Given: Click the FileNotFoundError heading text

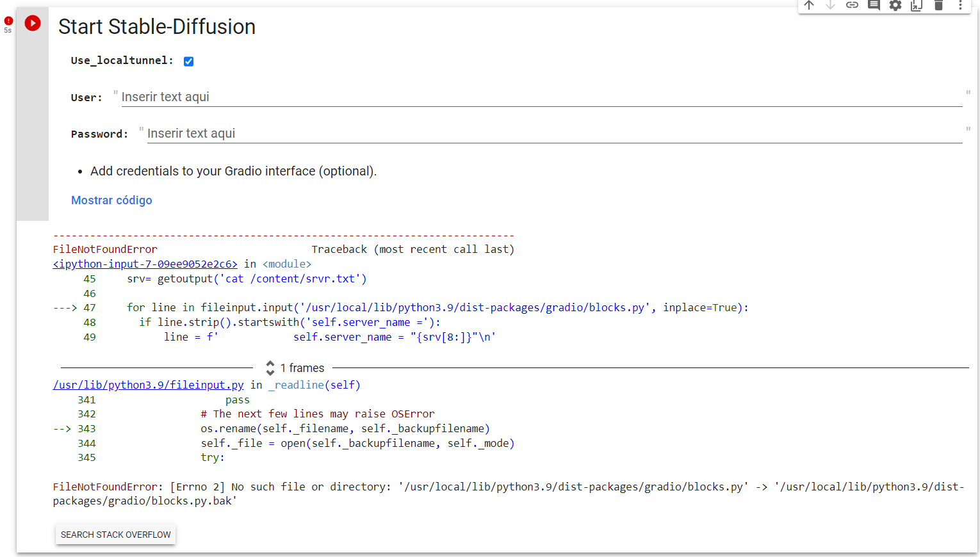Looking at the screenshot, I should pyautogui.click(x=105, y=249).
